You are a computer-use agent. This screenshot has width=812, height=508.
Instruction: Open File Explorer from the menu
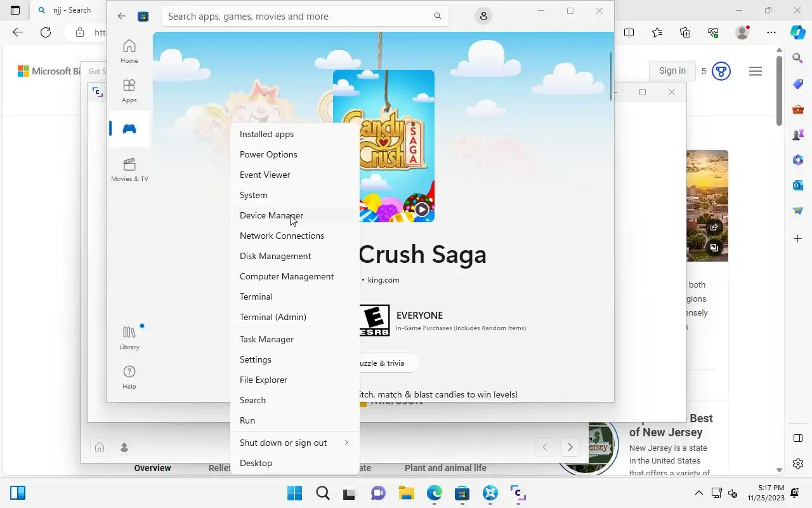[x=295, y=380]
